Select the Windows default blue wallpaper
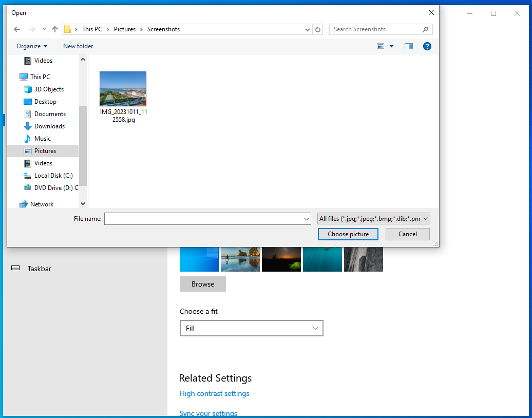Viewport: 532px width, 418px height. [x=199, y=259]
